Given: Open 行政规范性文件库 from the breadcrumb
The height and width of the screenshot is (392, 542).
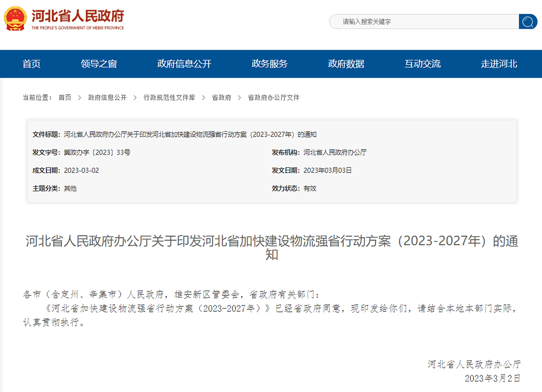Looking at the screenshot, I should (169, 98).
